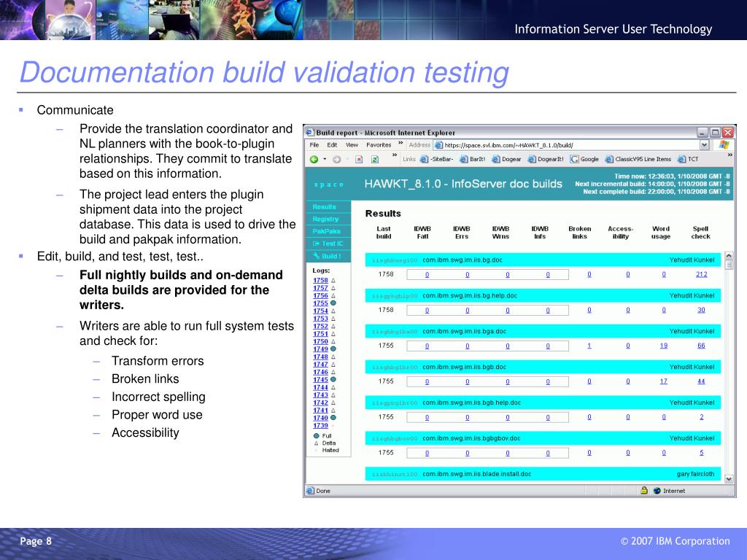Viewport: 747px width, 560px height.
Task: Click the green Refresh page icon
Action: pyautogui.click(x=375, y=159)
